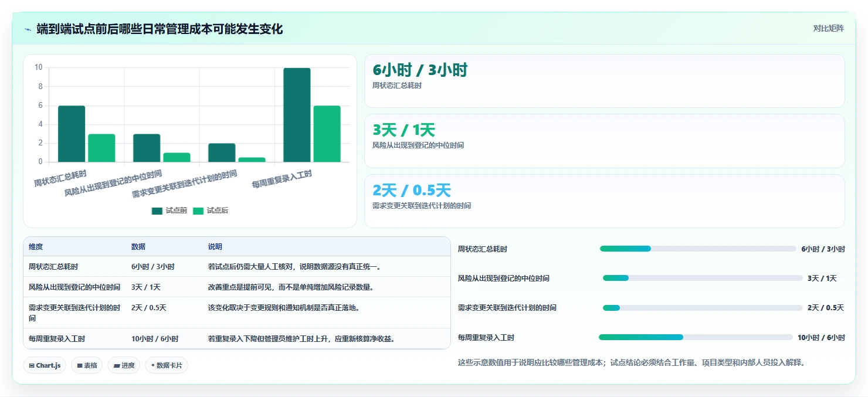This screenshot has height=397, width=868.
Task: Click the 进度 chip
Action: pyautogui.click(x=124, y=365)
